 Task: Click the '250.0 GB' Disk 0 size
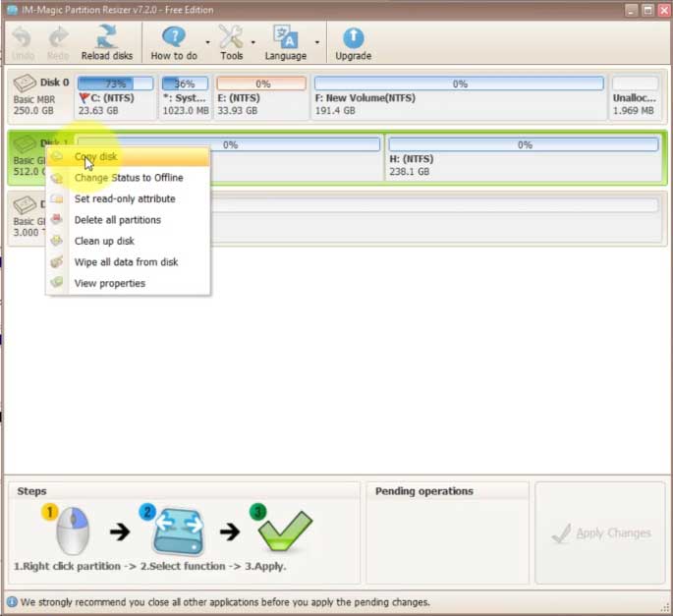[x=33, y=111]
